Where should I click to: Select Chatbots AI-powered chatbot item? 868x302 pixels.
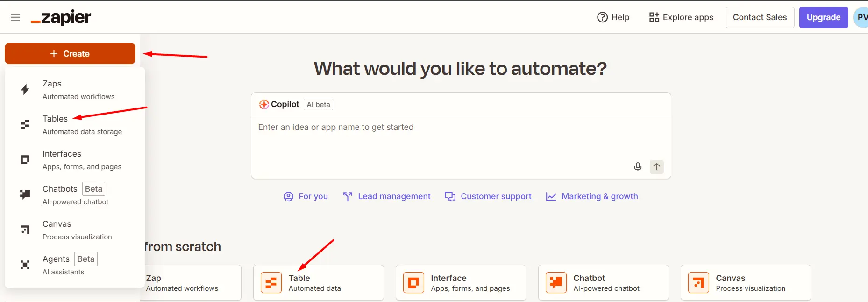click(x=75, y=195)
